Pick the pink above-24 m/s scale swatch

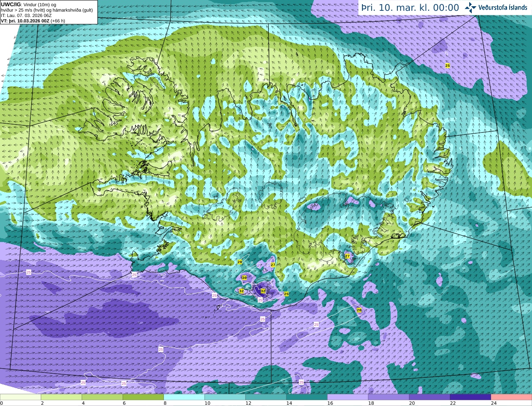coord(512,397)
